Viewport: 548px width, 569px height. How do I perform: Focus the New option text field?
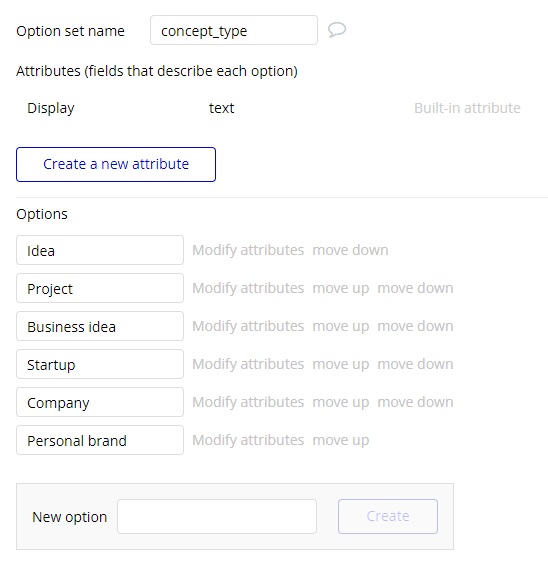[x=217, y=516]
